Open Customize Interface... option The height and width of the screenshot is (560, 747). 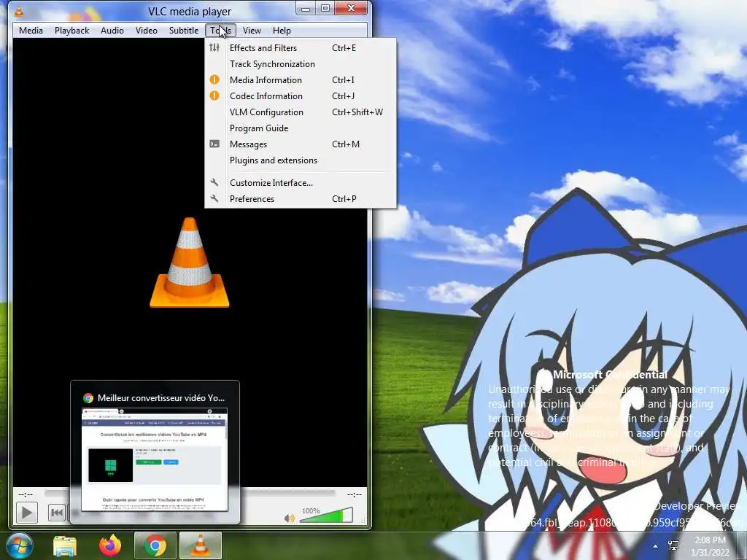300,182
